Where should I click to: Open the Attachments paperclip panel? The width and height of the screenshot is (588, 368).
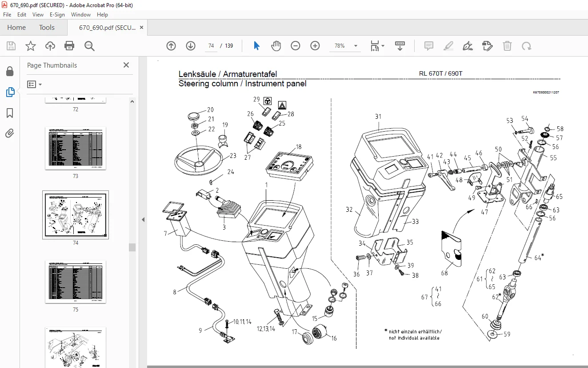point(10,133)
